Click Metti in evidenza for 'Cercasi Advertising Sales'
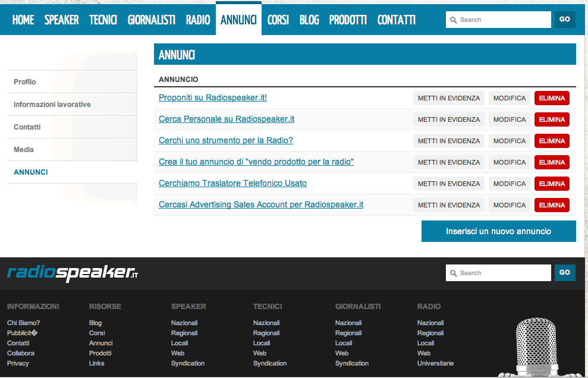Screen dimensions: 588x378 point(449,205)
